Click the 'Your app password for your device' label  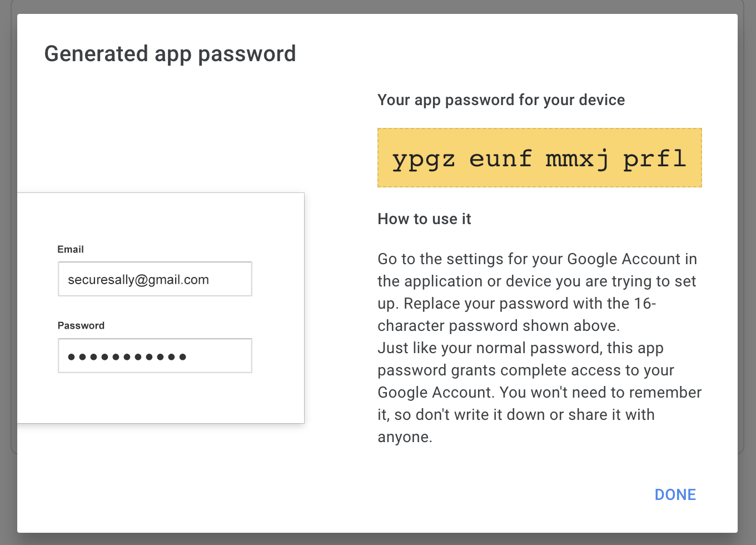point(501,100)
